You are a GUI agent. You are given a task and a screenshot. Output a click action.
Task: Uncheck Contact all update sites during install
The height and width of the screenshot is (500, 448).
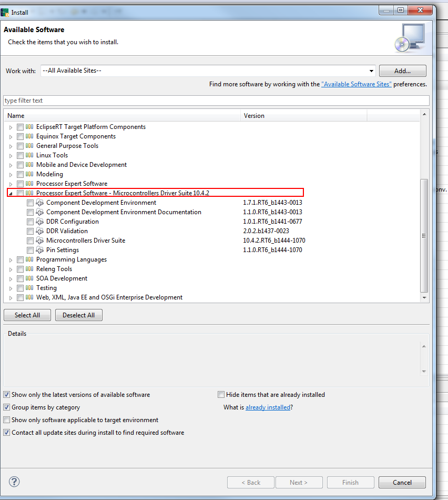pos(7,433)
